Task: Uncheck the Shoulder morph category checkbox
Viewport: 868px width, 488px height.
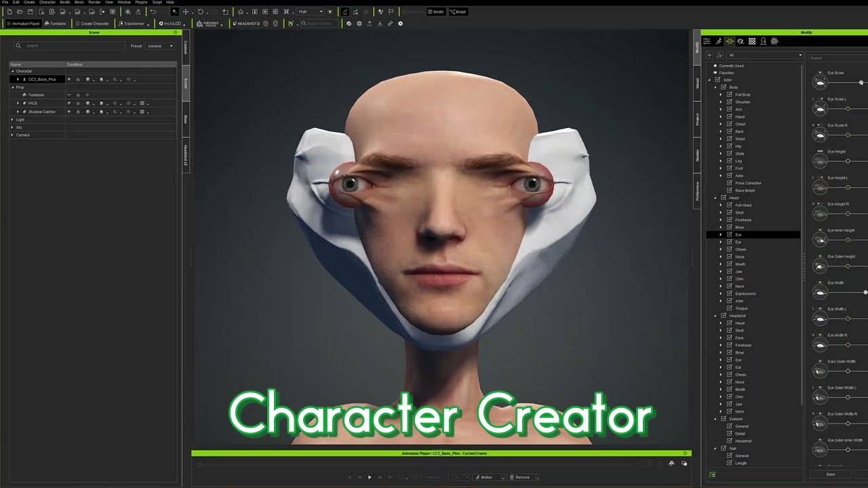Action: coord(730,102)
